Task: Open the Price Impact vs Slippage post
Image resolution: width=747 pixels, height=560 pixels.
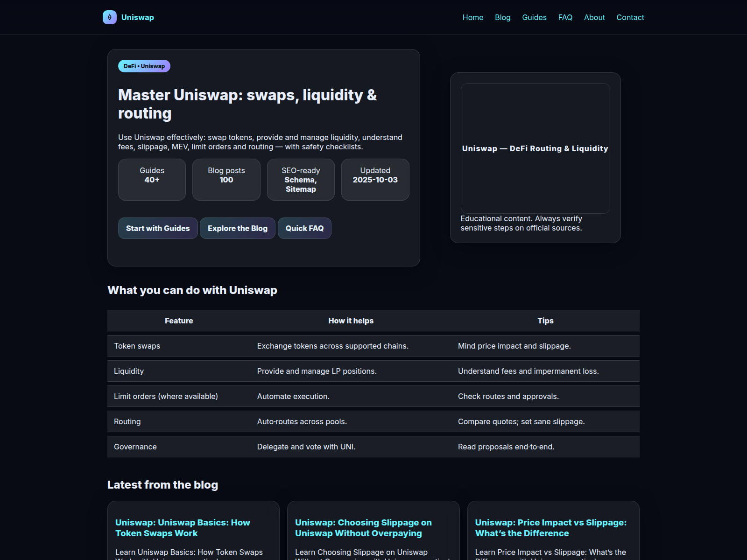Action: 551,528
